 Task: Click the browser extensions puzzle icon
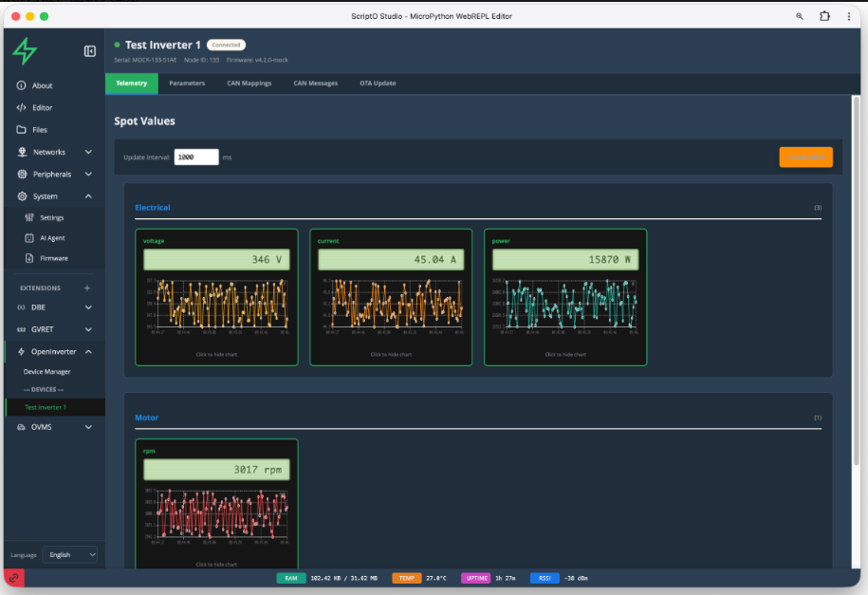[x=823, y=16]
